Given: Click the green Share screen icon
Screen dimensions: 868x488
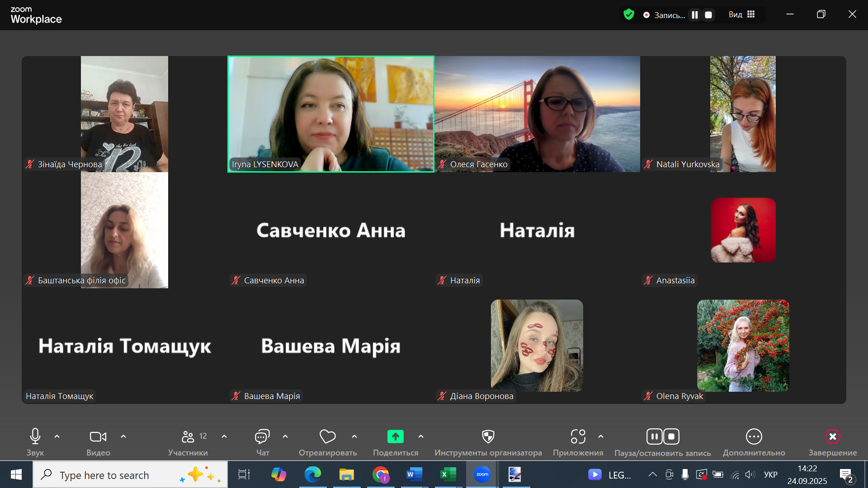Looking at the screenshot, I should click(395, 436).
